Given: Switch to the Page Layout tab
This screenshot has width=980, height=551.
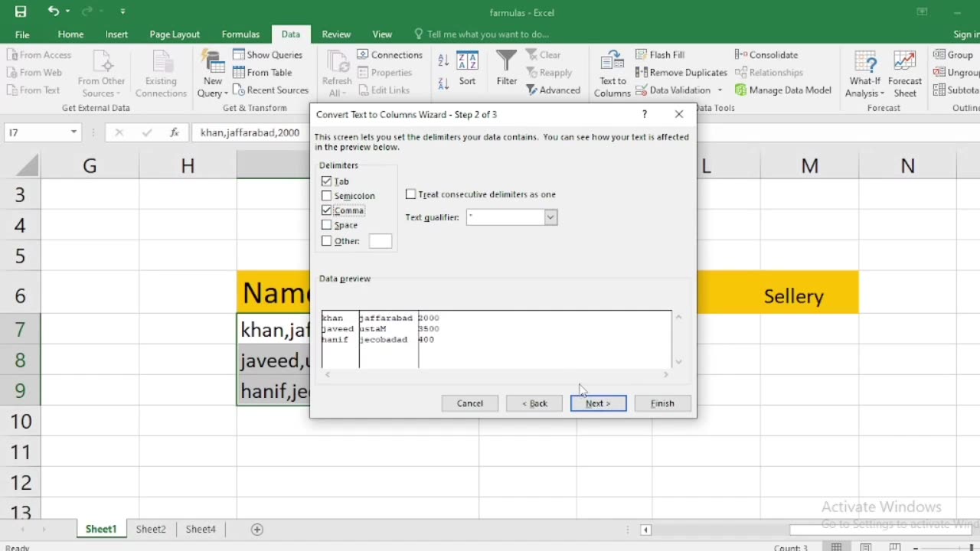Looking at the screenshot, I should (175, 34).
